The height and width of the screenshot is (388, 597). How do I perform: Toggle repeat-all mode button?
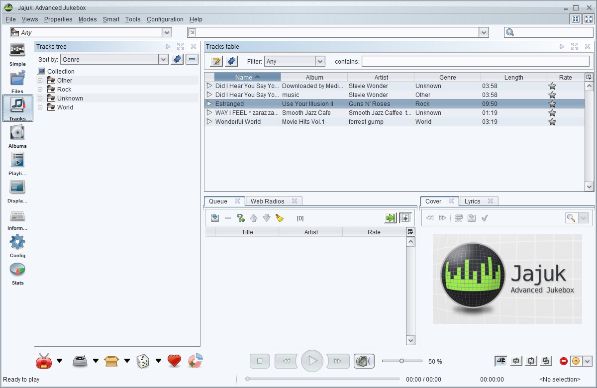point(531,361)
